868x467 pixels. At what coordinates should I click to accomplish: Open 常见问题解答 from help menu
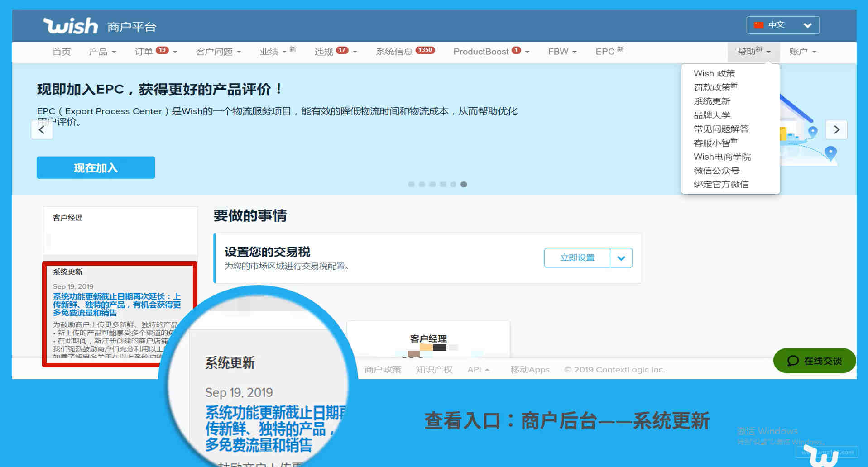pyautogui.click(x=721, y=129)
